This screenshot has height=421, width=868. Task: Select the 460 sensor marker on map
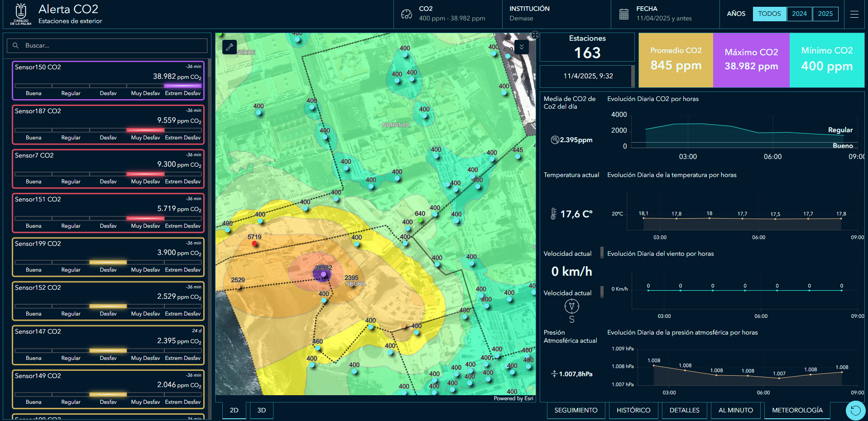click(317, 348)
